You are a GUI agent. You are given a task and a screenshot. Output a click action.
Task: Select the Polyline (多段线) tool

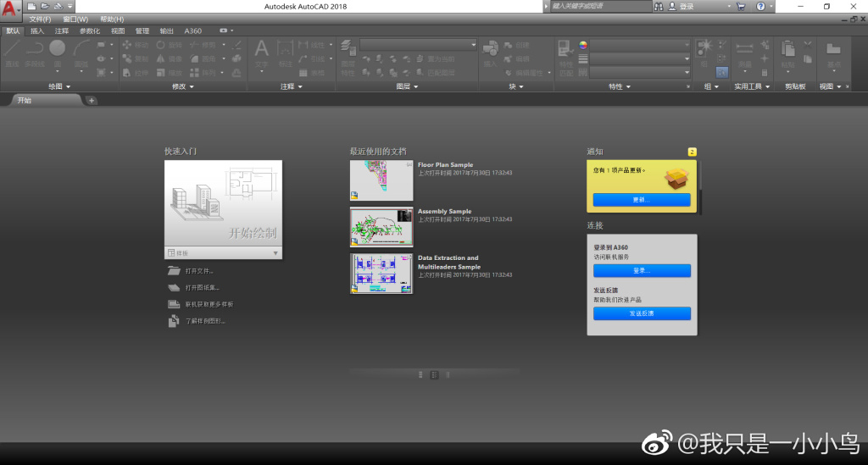(x=34, y=53)
